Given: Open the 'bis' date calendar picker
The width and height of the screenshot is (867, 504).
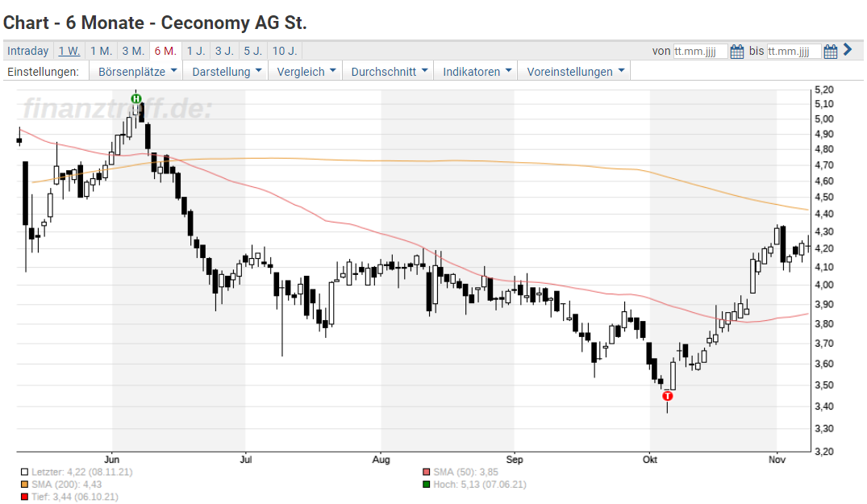Looking at the screenshot, I should pos(831,52).
